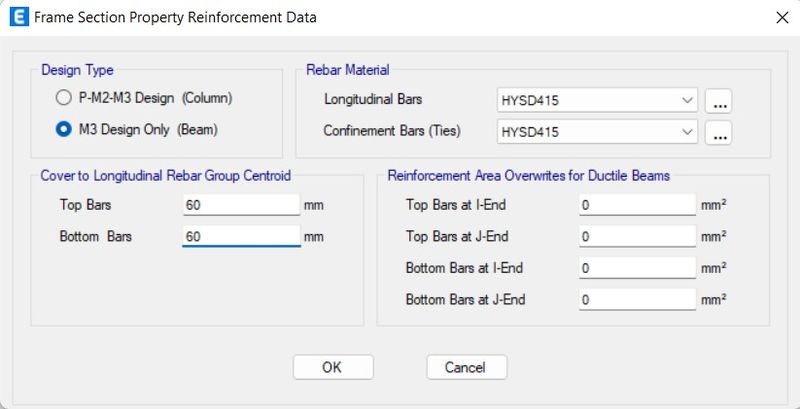Click the dialog title bar text
800x409 pixels.
point(175,18)
